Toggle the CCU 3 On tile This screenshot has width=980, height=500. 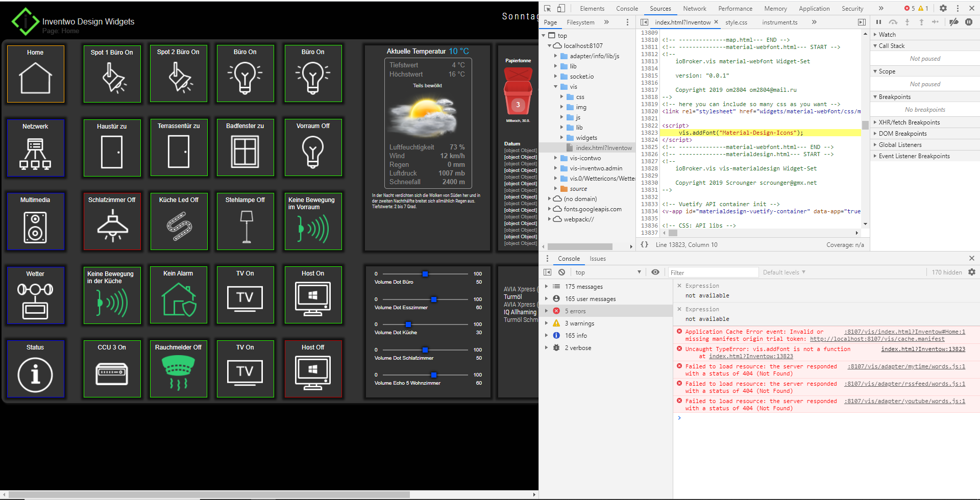pos(112,369)
